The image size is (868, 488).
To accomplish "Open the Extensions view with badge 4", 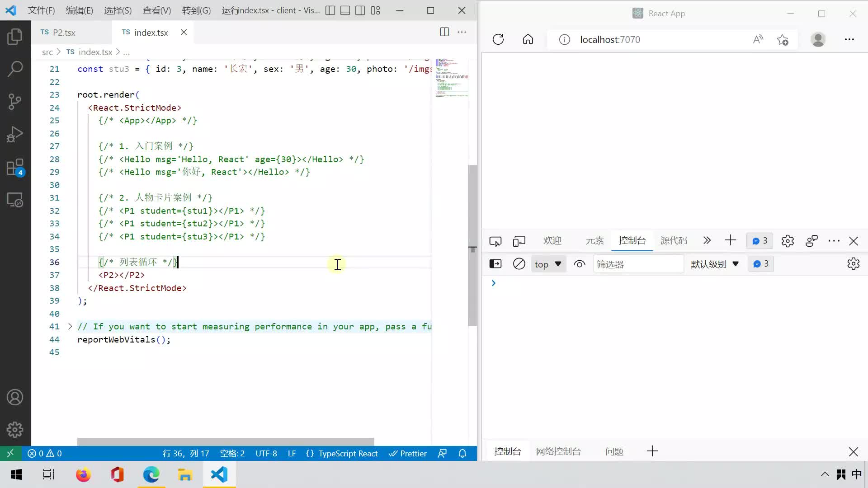I will click(15, 167).
